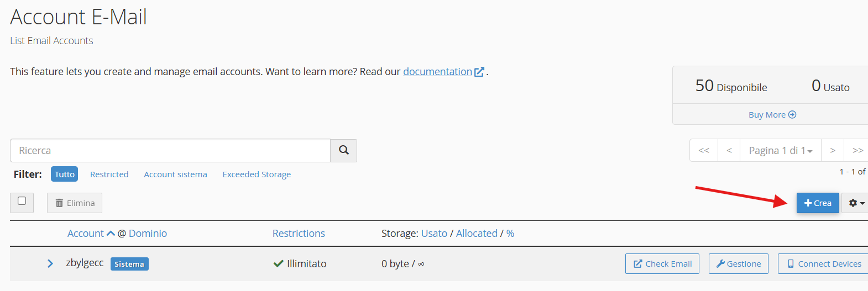Click Gestione for zbylgecc account

click(739, 264)
